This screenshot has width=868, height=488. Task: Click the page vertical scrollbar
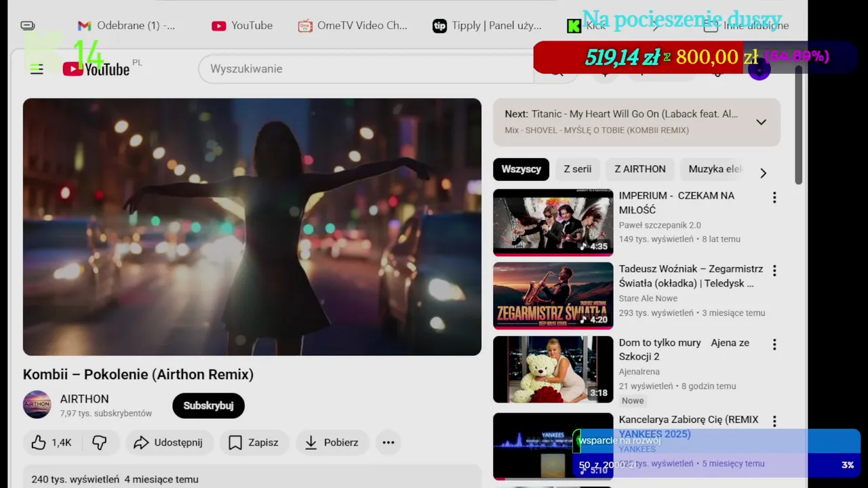pos(799,125)
